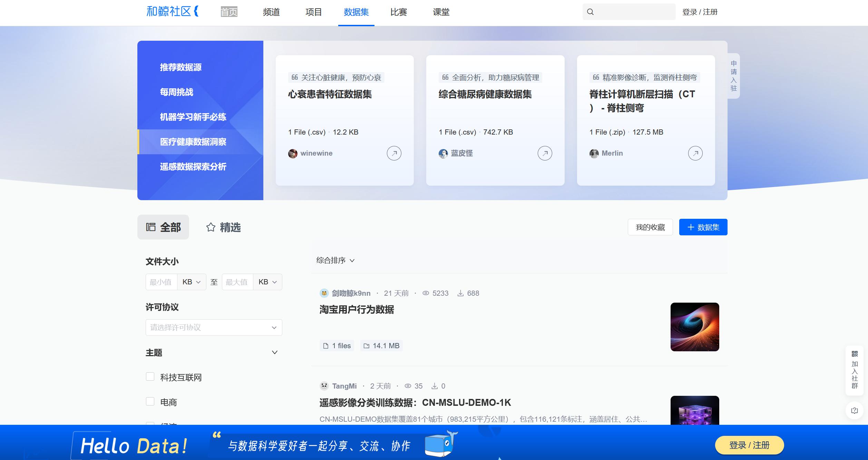This screenshot has width=868, height=460.
Task: Click the list icon beside 全部
Action: (151, 227)
